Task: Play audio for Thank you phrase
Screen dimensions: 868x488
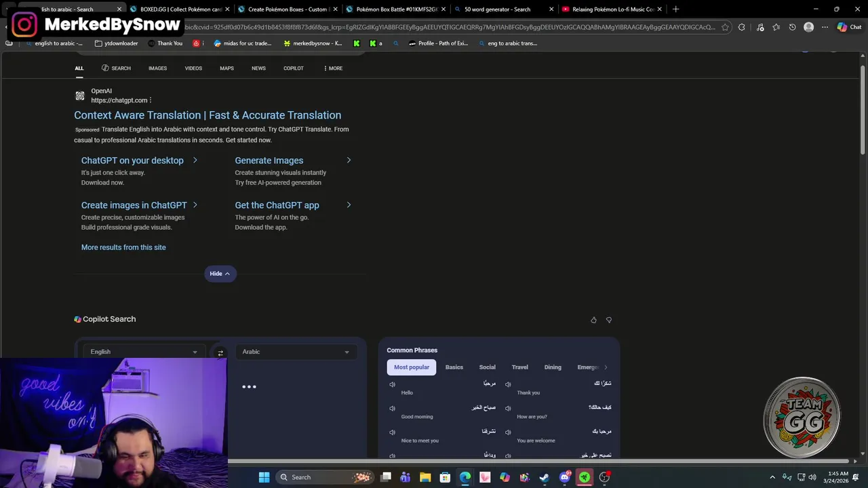Action: [x=508, y=384]
